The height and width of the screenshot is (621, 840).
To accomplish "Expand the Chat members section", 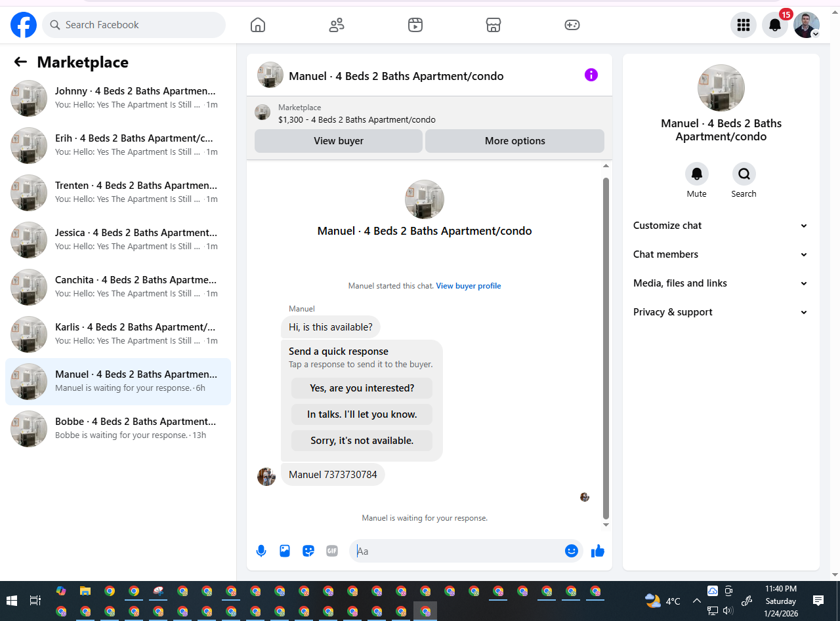I will 721,254.
